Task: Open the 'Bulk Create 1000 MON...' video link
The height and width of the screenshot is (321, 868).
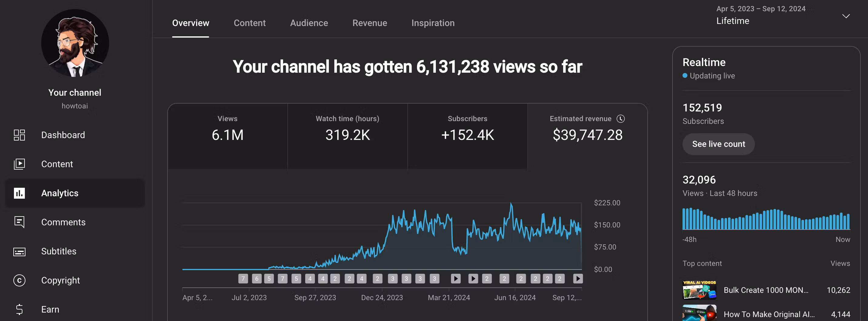Action: pyautogui.click(x=766, y=290)
